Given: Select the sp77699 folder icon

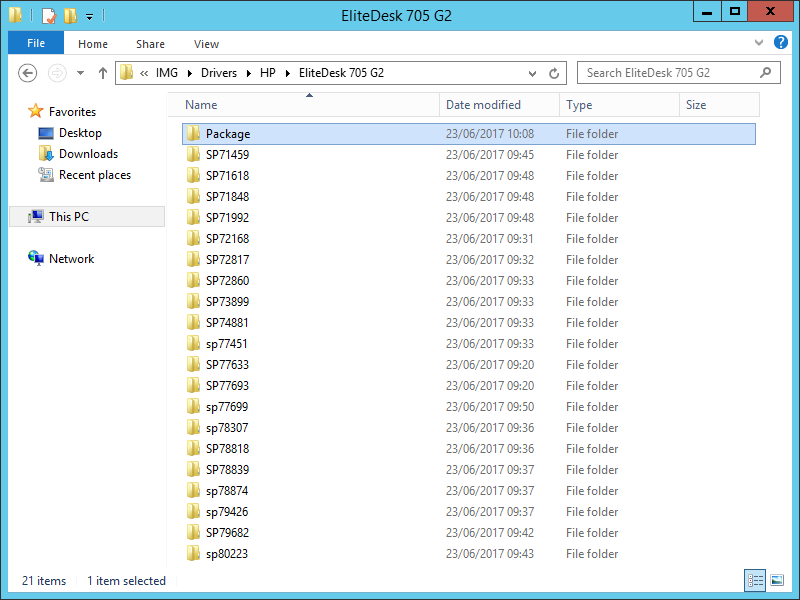Looking at the screenshot, I should click(x=193, y=407).
